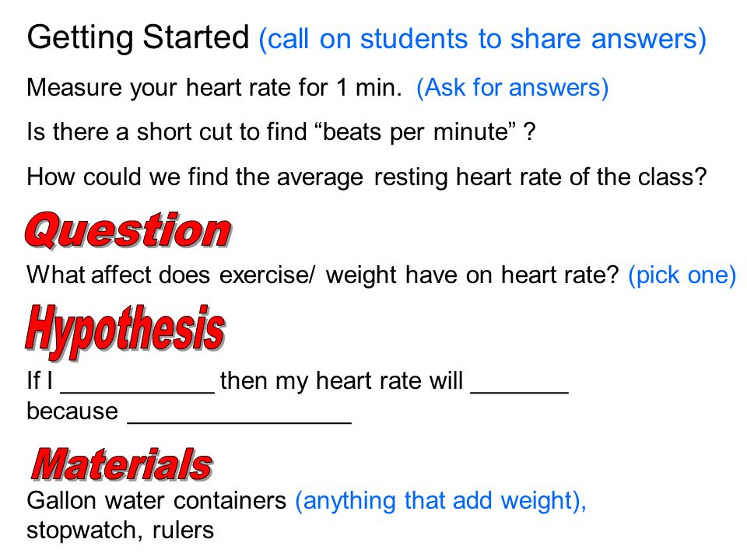Click the word 'because' in the hypothesis
The height and width of the screenshot is (560, 747).
point(72,411)
